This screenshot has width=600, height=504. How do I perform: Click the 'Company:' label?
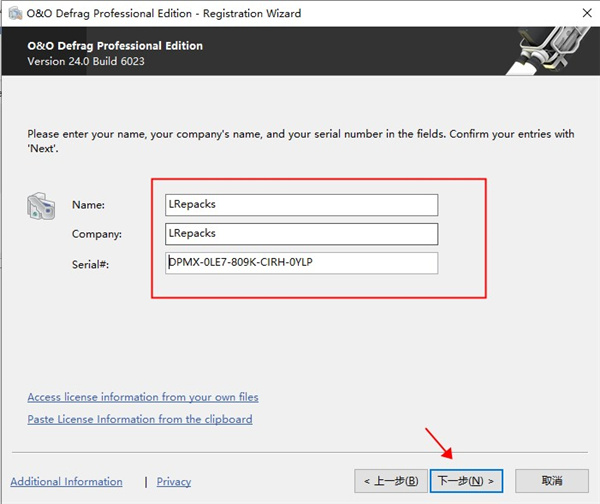click(97, 234)
